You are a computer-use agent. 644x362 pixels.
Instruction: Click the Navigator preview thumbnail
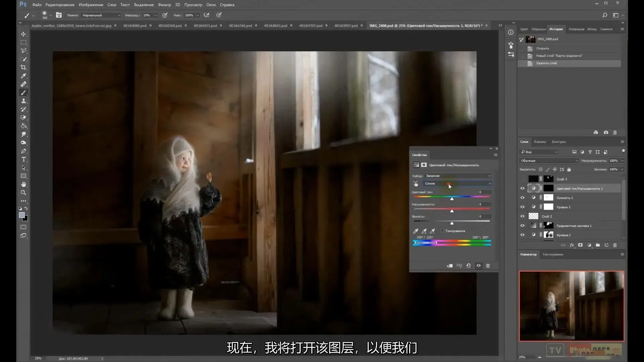point(572,306)
